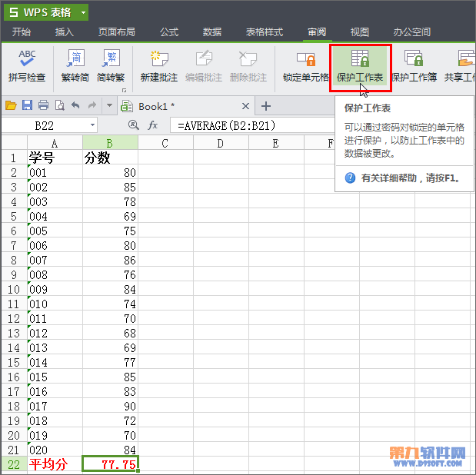Select row 22 header
Viewport: 476px width, 475px height.
point(14,464)
